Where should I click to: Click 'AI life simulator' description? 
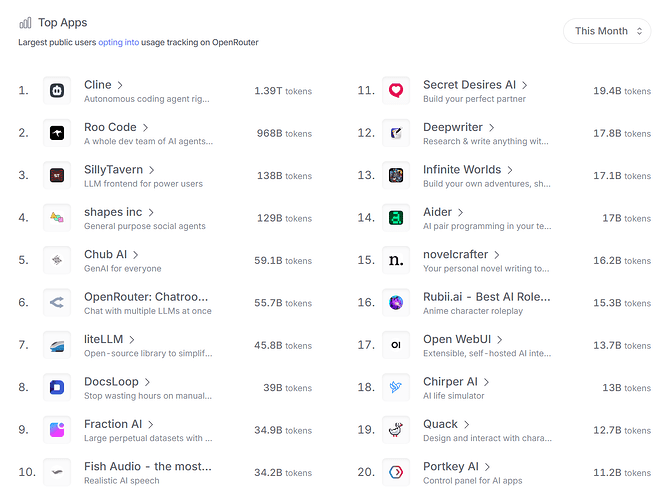[454, 396]
